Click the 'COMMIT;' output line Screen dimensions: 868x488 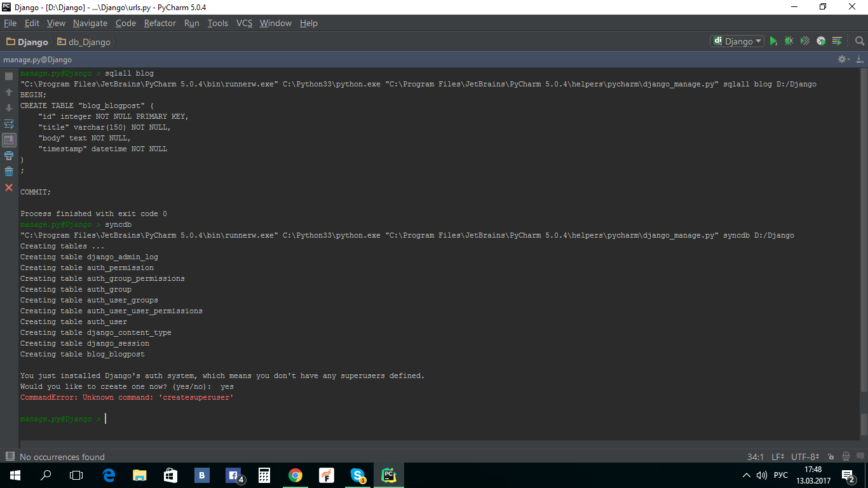pos(36,192)
